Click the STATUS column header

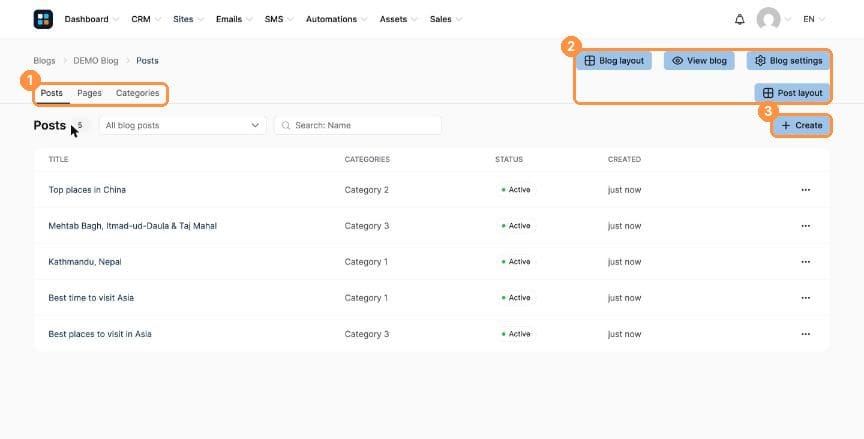[x=509, y=159]
